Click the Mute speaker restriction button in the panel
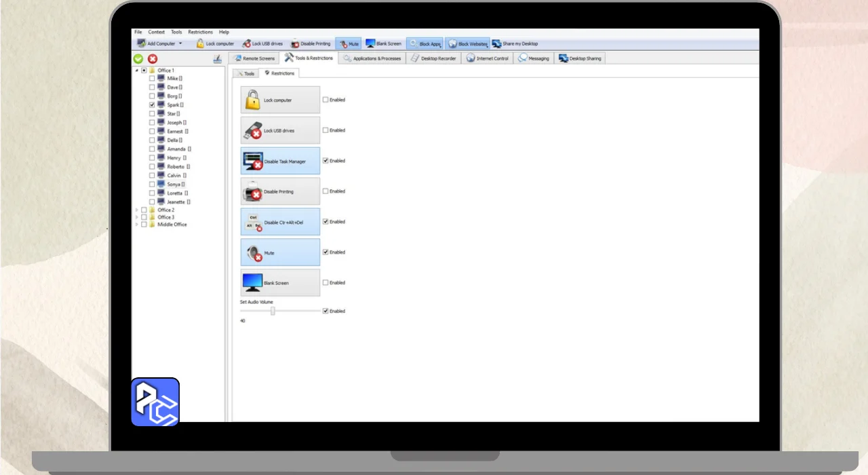This screenshot has width=868, height=475. (280, 252)
